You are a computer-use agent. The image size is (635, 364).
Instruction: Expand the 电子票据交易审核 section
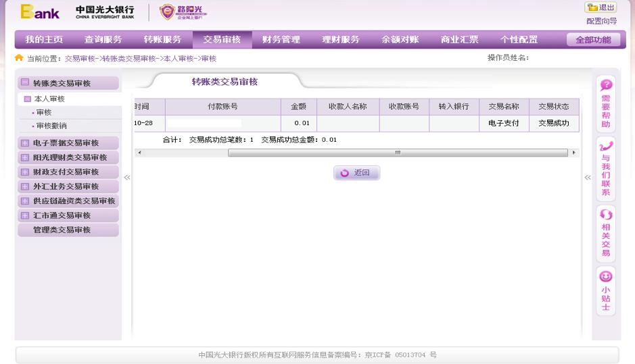pyautogui.click(x=25, y=143)
